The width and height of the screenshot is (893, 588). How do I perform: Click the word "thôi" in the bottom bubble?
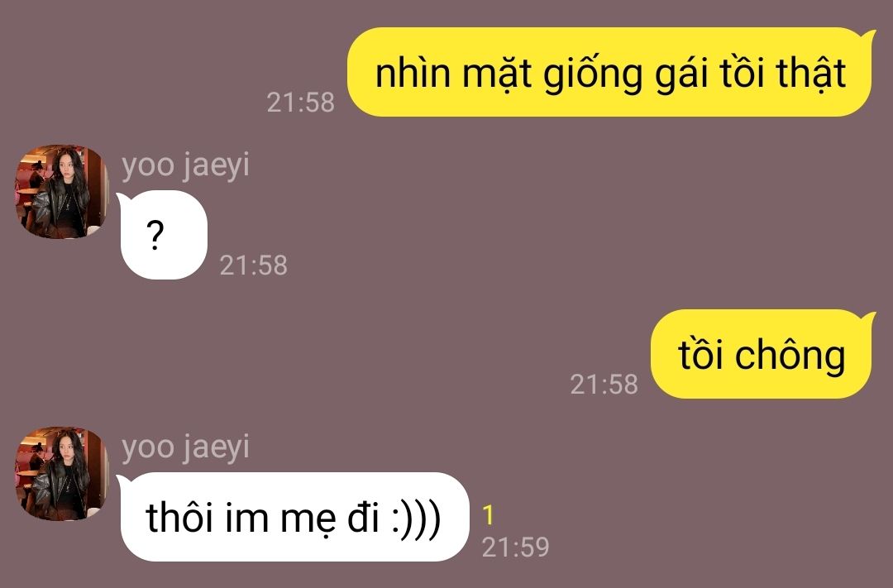tap(180, 517)
